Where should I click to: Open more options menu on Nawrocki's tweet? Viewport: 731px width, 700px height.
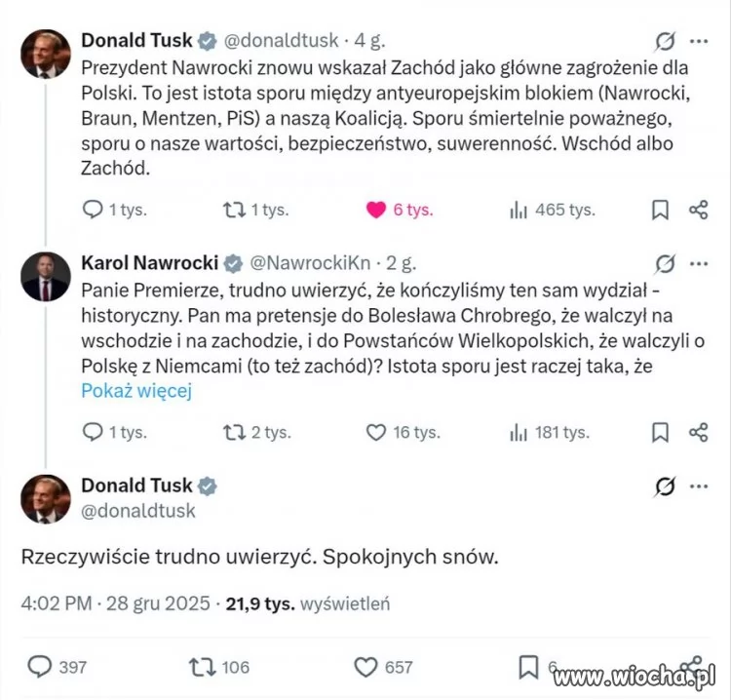[x=699, y=263]
